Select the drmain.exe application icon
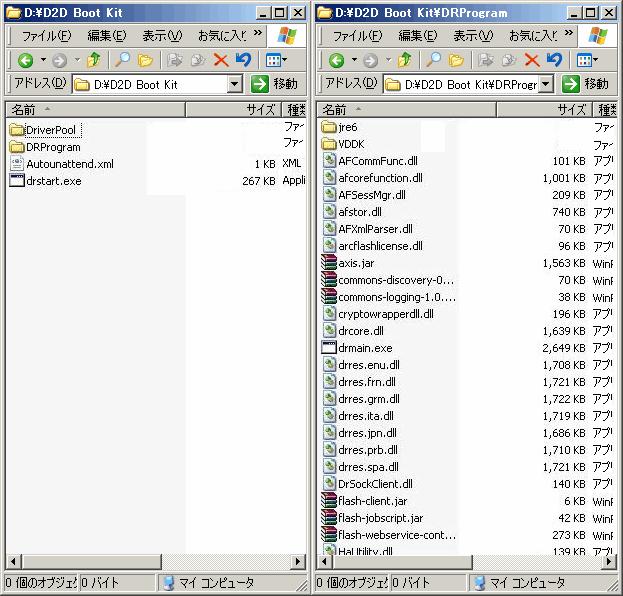623x596 pixels. [329, 348]
